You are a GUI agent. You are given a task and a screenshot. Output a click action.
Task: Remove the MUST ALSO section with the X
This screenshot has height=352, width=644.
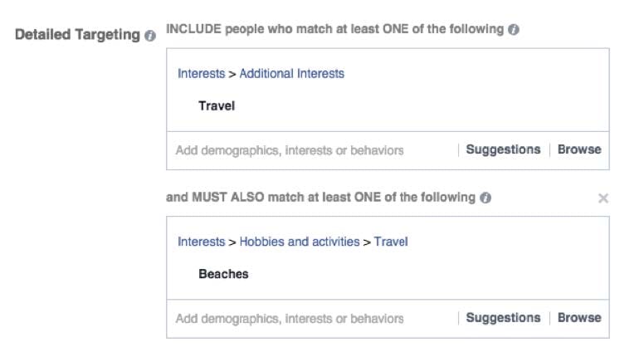tap(603, 198)
